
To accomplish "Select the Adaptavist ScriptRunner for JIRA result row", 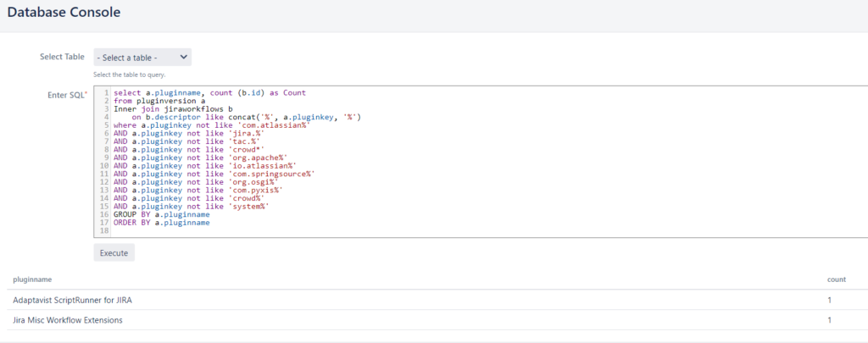I will point(72,300).
